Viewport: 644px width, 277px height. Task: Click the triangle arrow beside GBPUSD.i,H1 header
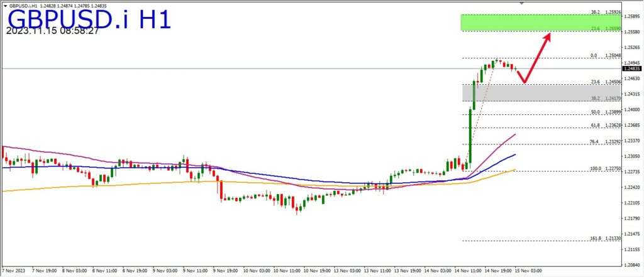click(5, 5)
